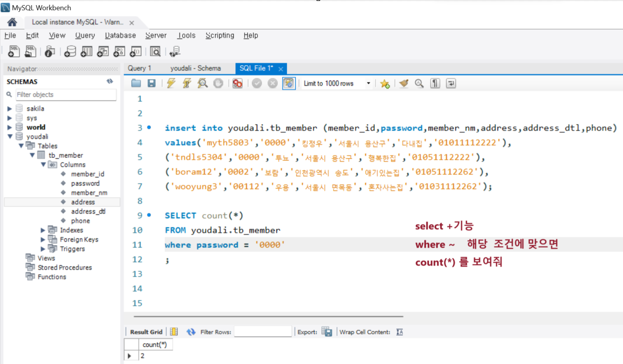Close the Local instance MySQL connection tab

point(132,23)
